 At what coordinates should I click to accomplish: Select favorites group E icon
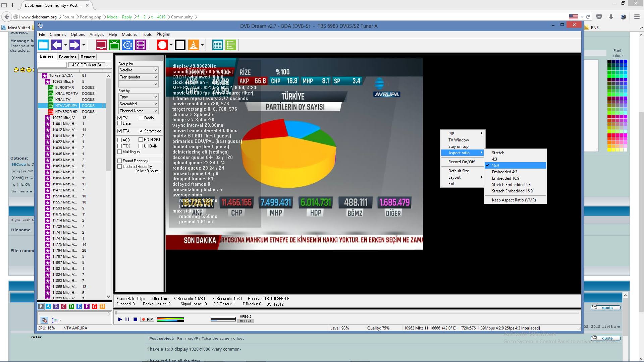click(x=79, y=306)
